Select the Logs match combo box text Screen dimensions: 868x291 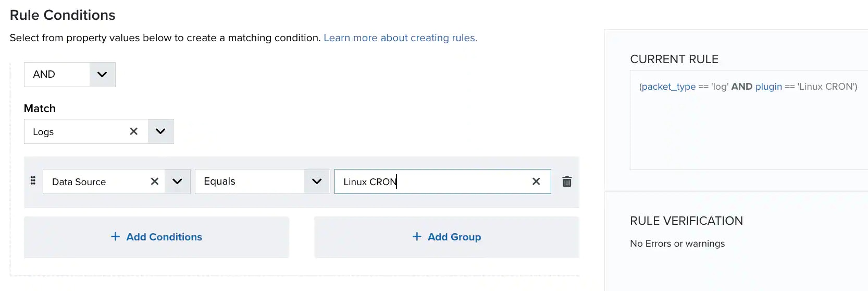(x=43, y=132)
